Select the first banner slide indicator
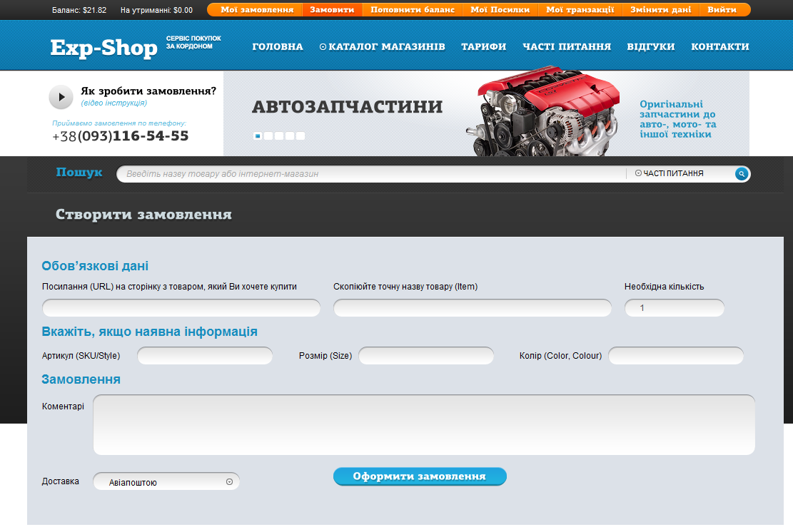The image size is (793, 532). (258, 136)
